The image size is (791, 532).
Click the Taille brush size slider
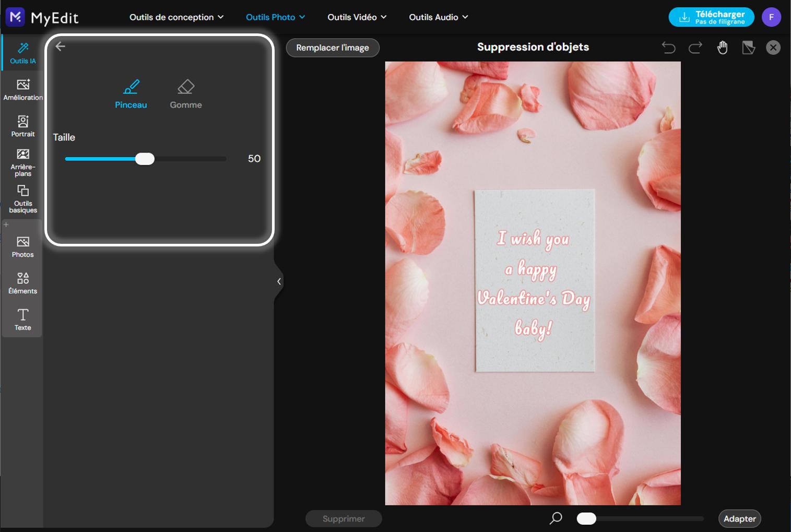pyautogui.click(x=145, y=159)
